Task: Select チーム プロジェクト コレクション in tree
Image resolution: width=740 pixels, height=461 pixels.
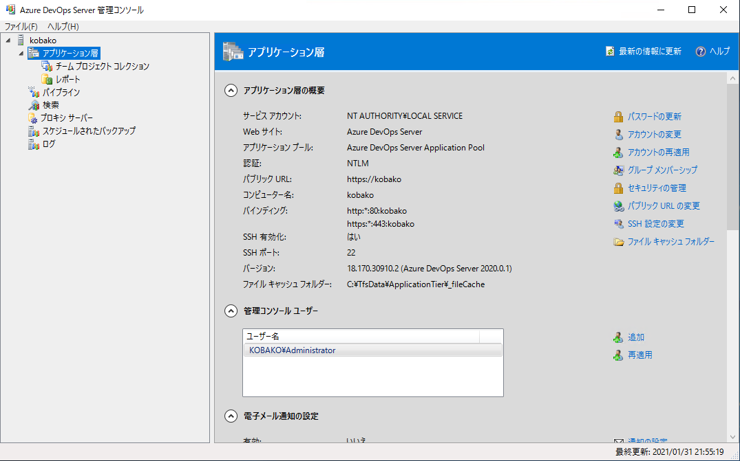Action: (102, 67)
